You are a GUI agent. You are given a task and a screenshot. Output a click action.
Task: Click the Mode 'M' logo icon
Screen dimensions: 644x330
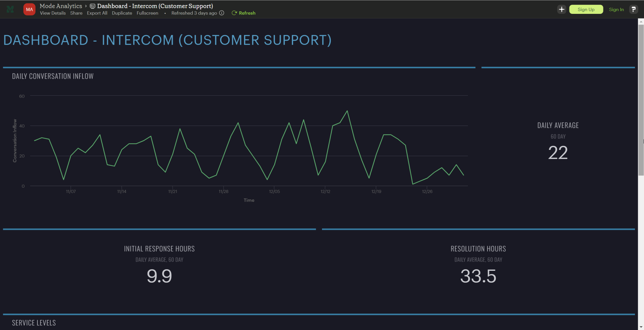tap(10, 9)
